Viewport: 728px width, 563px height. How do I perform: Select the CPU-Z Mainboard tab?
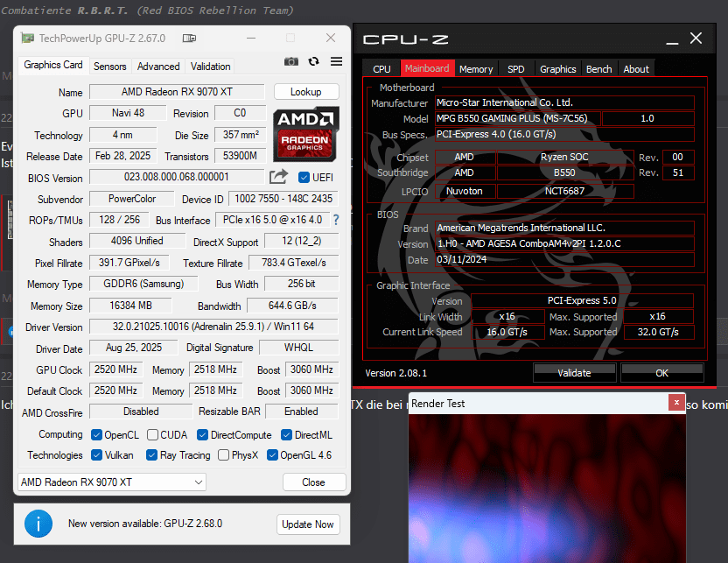(427, 69)
